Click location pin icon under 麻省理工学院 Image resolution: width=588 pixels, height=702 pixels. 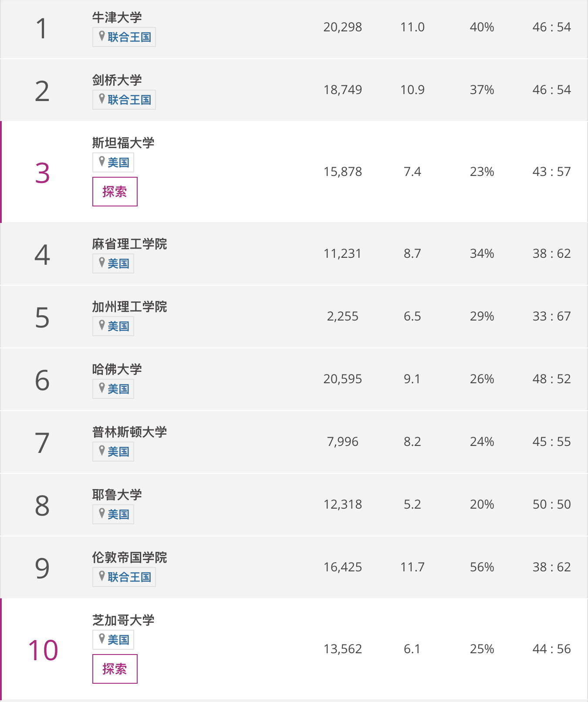[x=102, y=263]
